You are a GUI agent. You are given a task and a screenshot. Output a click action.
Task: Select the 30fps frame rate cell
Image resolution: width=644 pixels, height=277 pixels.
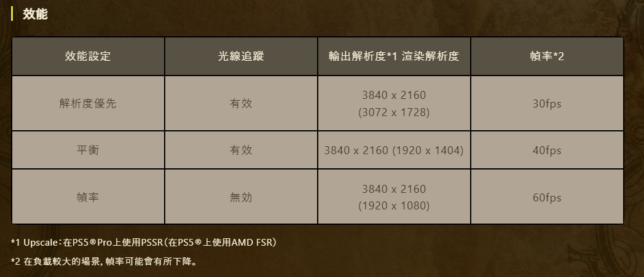[x=547, y=103]
